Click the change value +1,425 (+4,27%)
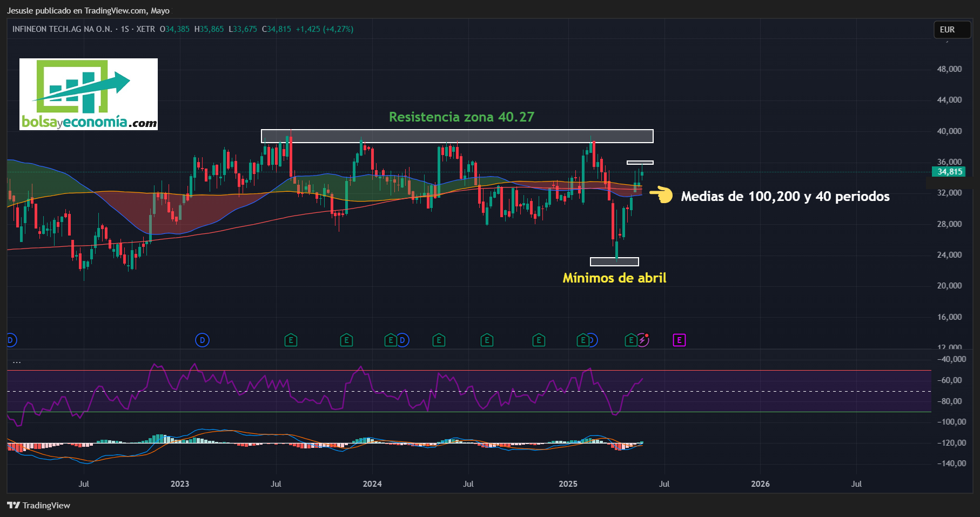The height and width of the screenshot is (517, 980). (325, 29)
